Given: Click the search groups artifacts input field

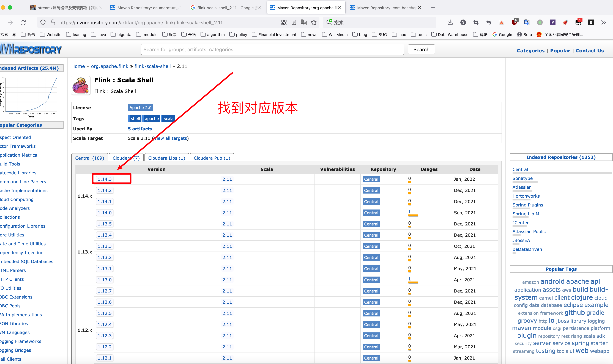Looking at the screenshot, I should tap(272, 49).
